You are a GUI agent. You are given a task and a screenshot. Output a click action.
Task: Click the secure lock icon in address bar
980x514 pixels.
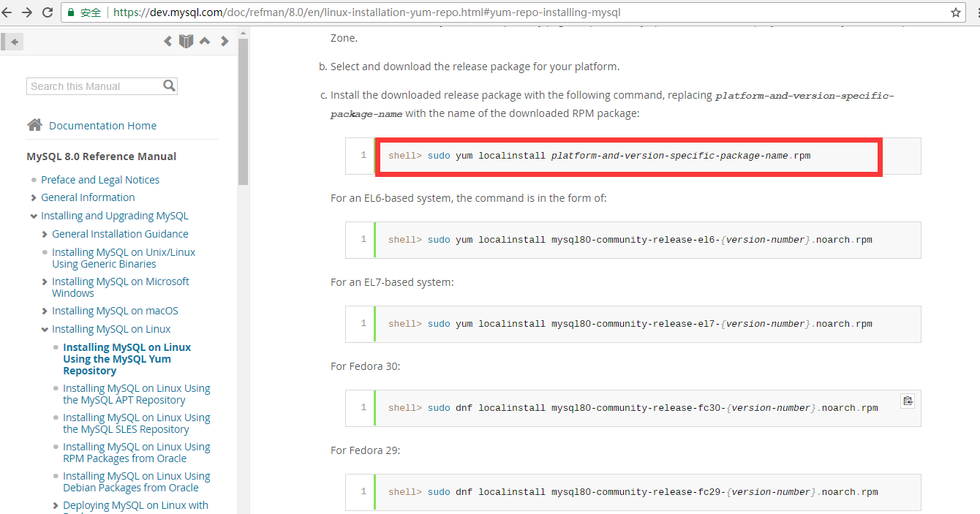[71, 12]
